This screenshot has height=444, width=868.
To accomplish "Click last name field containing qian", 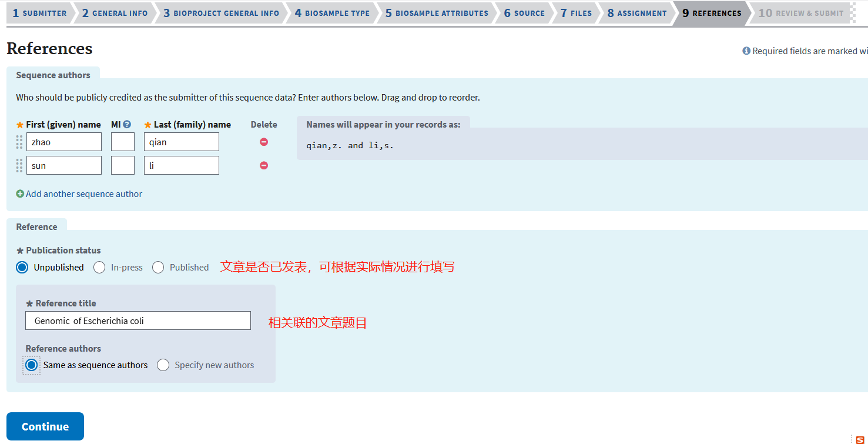I will click(182, 142).
